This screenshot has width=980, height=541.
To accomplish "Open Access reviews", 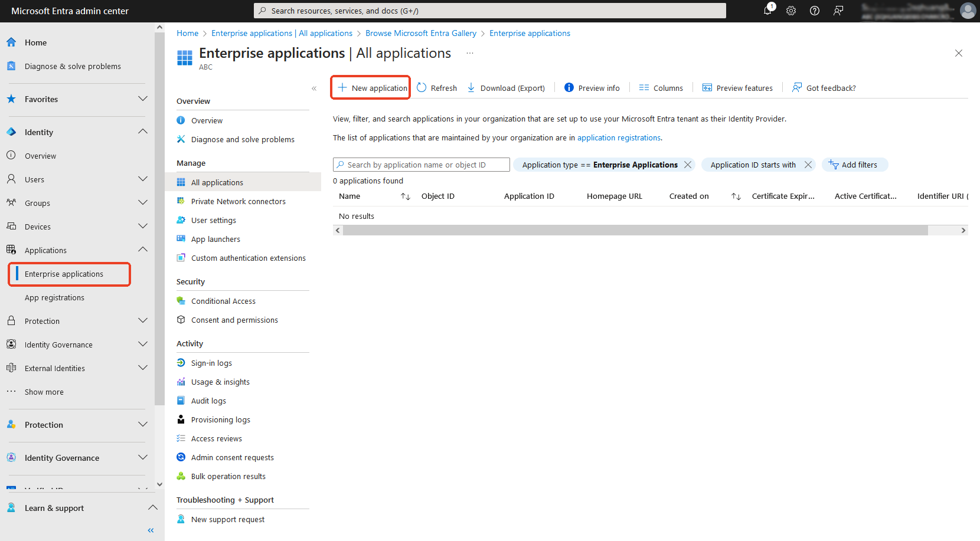I will 217,438.
